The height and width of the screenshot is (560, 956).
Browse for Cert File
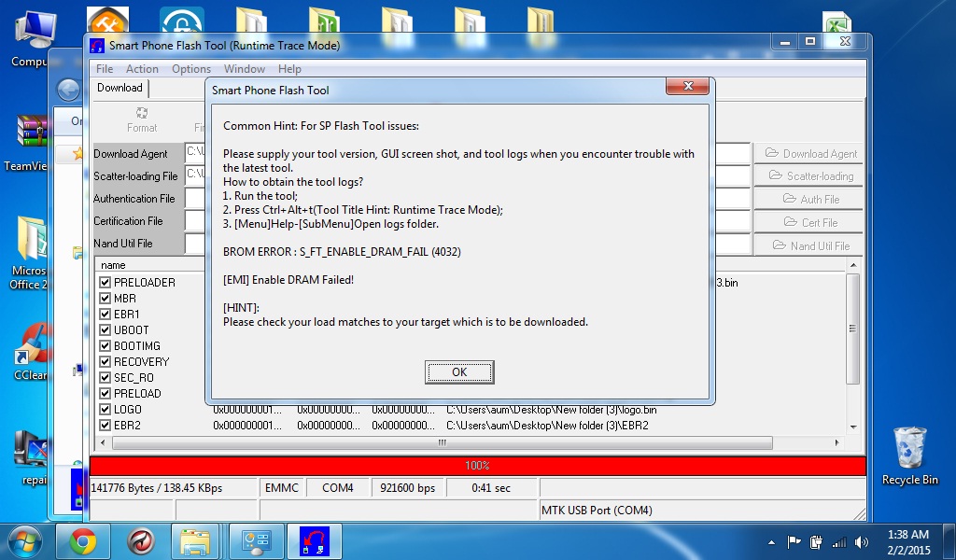coord(809,222)
